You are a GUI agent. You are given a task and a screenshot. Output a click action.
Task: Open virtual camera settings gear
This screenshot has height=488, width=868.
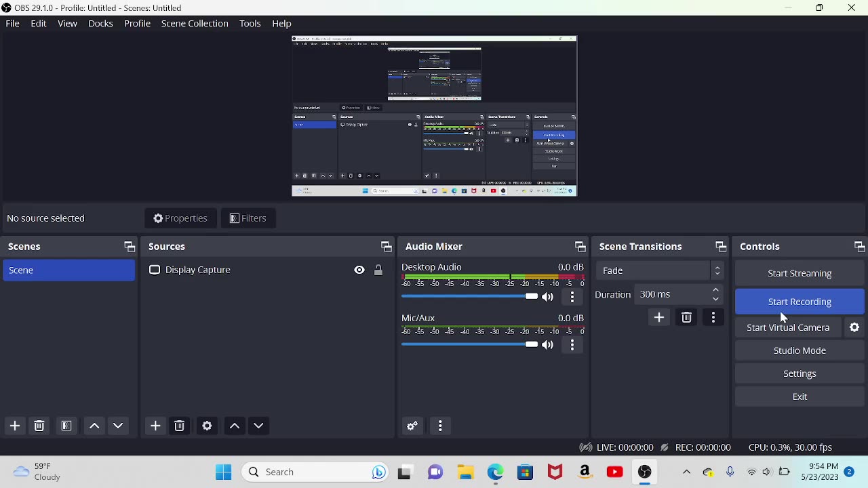854,327
